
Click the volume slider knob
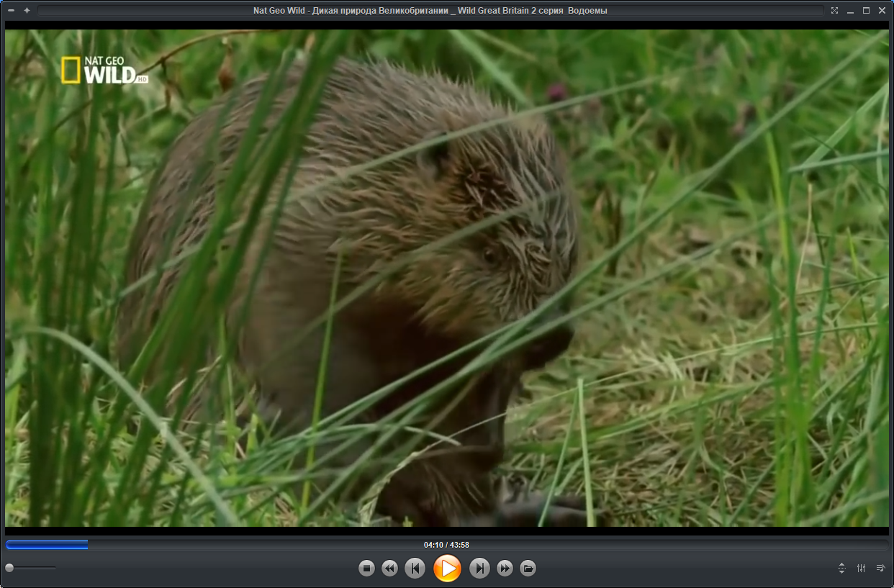(x=9, y=568)
